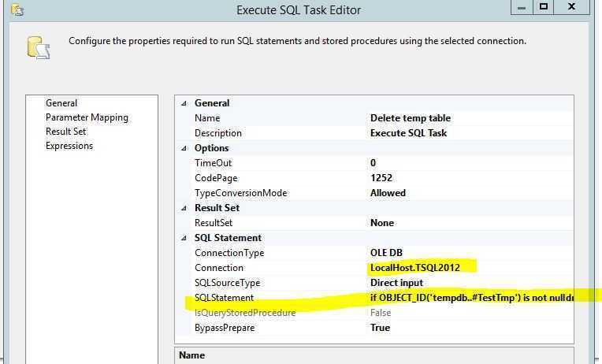Collapse the Options property group

coord(184,148)
